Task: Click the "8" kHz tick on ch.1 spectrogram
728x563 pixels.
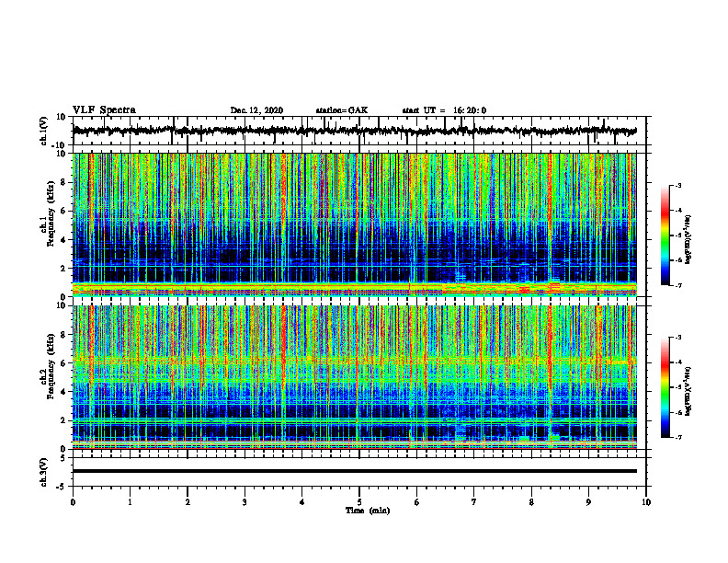Action: tap(64, 182)
